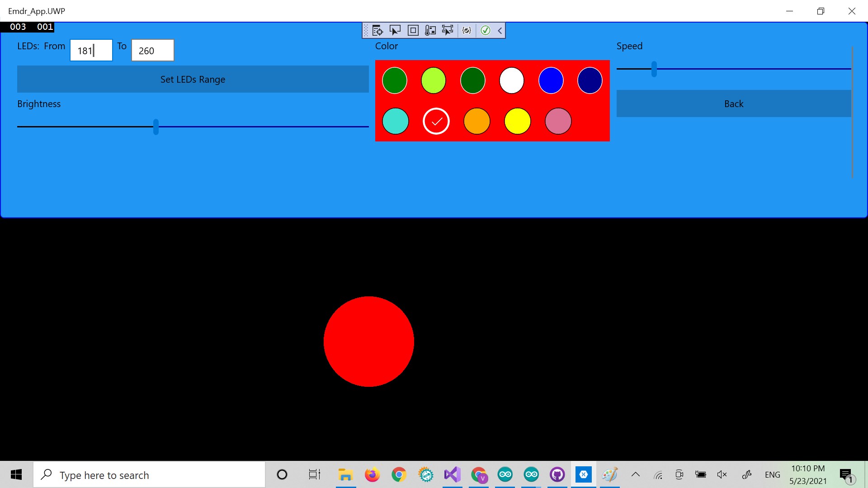Open Task View from the taskbar
Image resolution: width=868 pixels, height=488 pixels.
click(314, 474)
